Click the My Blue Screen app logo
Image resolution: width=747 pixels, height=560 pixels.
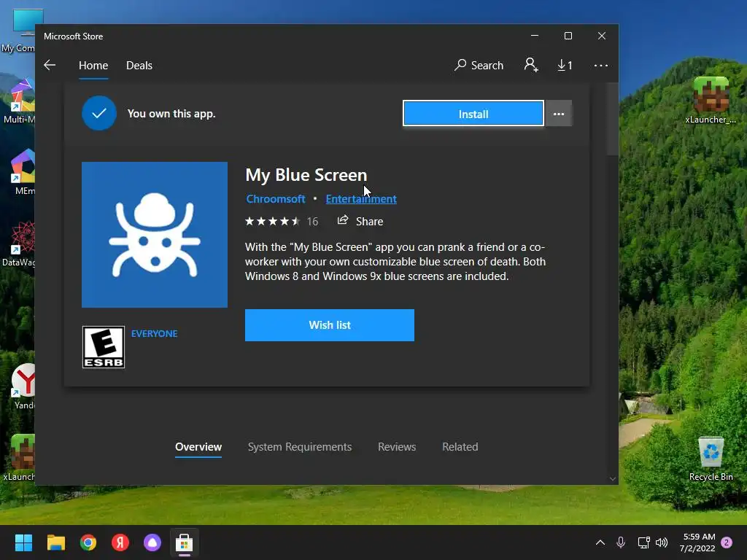pos(155,235)
